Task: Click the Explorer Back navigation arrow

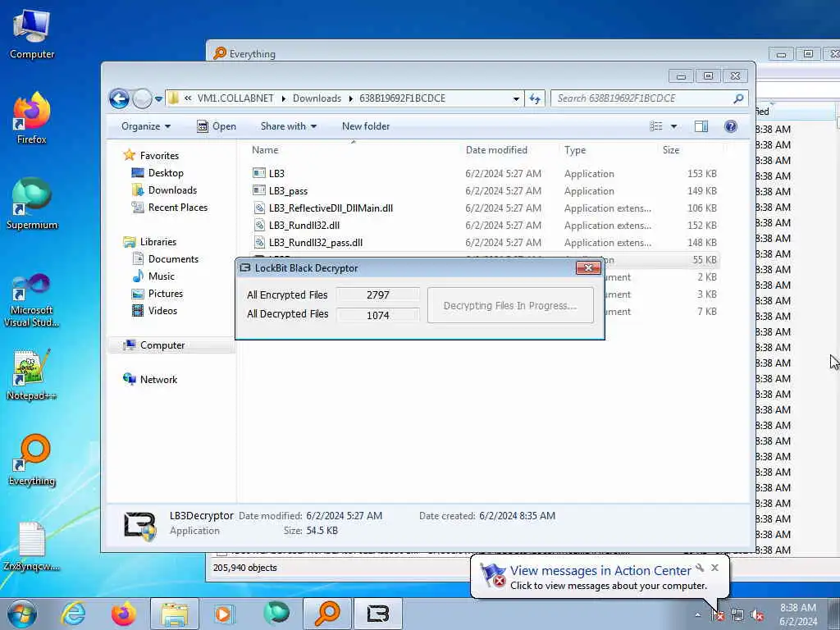Action: click(x=119, y=98)
